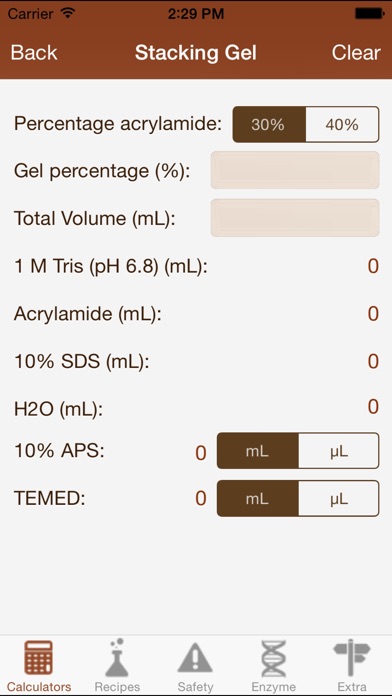
Task: Clear all Stacking Gel values
Action: point(356,53)
